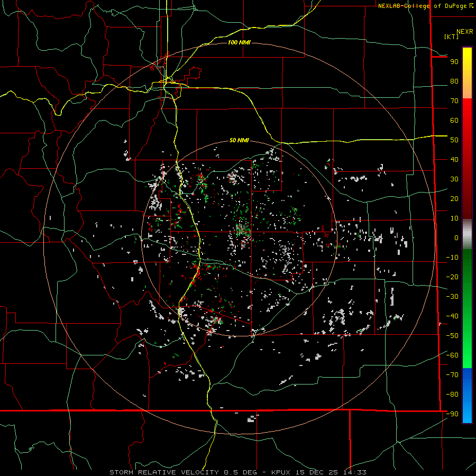Select the -50 value on the velocity scale

click(452, 336)
